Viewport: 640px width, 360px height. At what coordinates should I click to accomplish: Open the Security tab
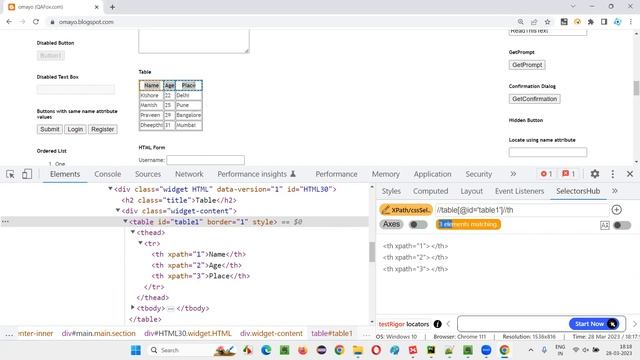478,174
